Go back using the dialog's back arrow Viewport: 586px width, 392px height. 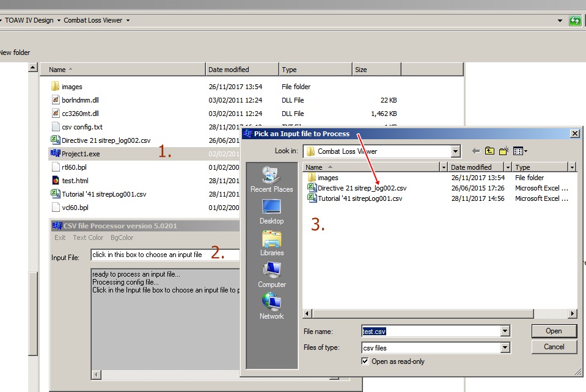click(475, 151)
